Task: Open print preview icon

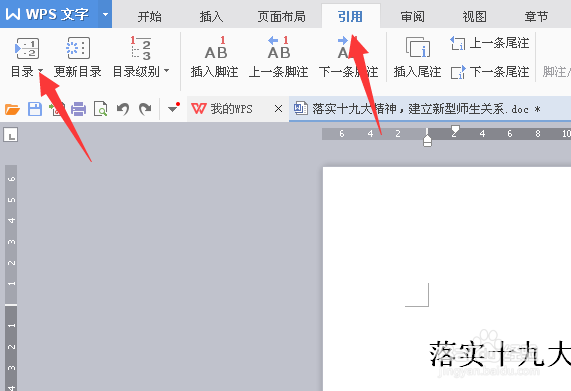Action: click(x=101, y=109)
